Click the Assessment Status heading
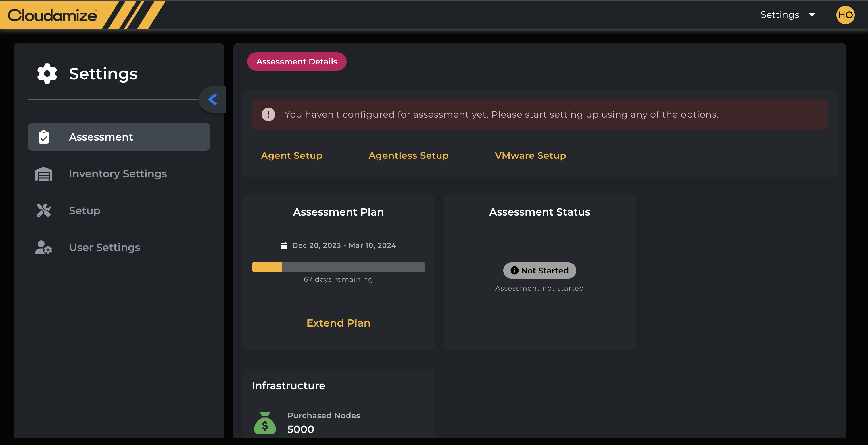 [539, 212]
